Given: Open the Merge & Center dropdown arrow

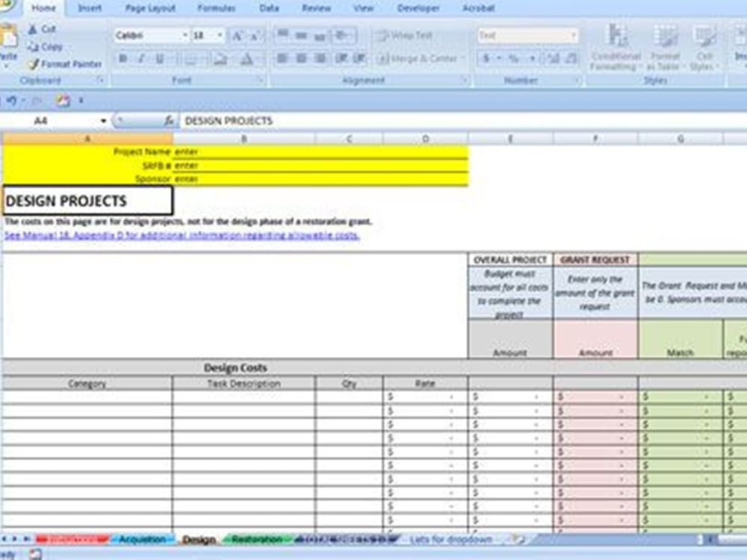Looking at the screenshot, I should coord(462,58).
